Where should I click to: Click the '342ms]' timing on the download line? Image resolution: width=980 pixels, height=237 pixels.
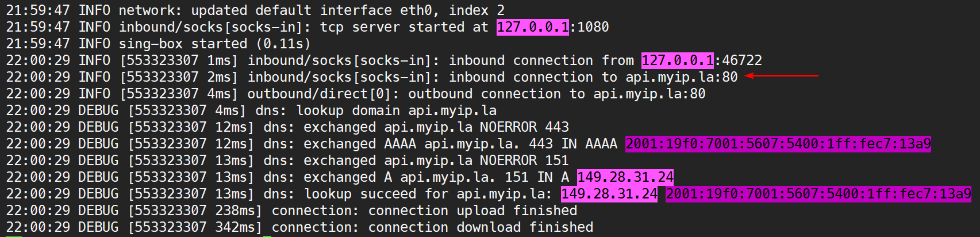coord(239,227)
